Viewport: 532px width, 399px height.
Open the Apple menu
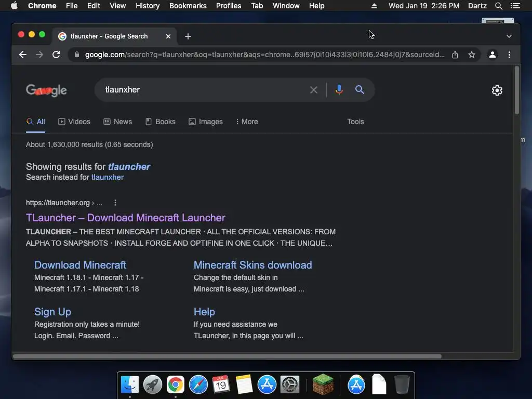click(14, 6)
